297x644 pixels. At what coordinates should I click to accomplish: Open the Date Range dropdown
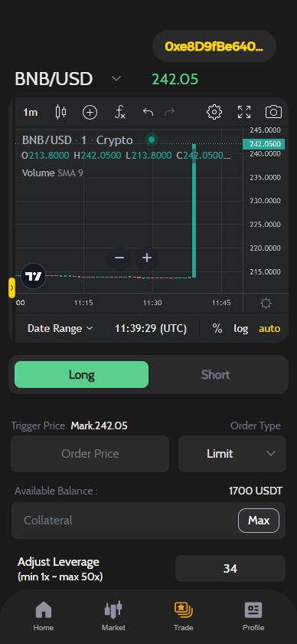(60, 329)
